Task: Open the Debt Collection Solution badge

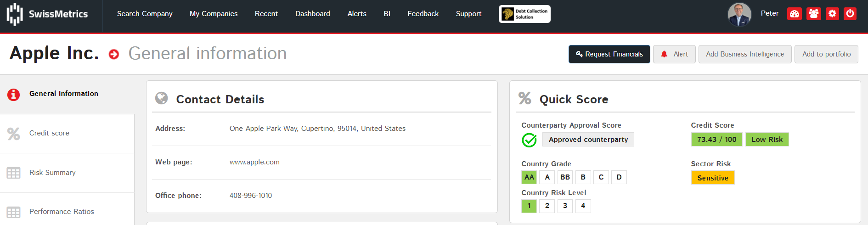Action: [524, 14]
